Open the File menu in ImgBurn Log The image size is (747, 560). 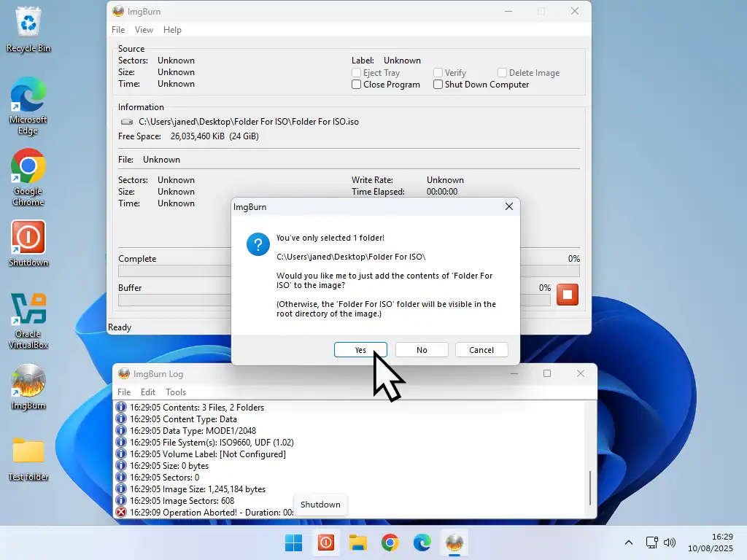pyautogui.click(x=124, y=392)
